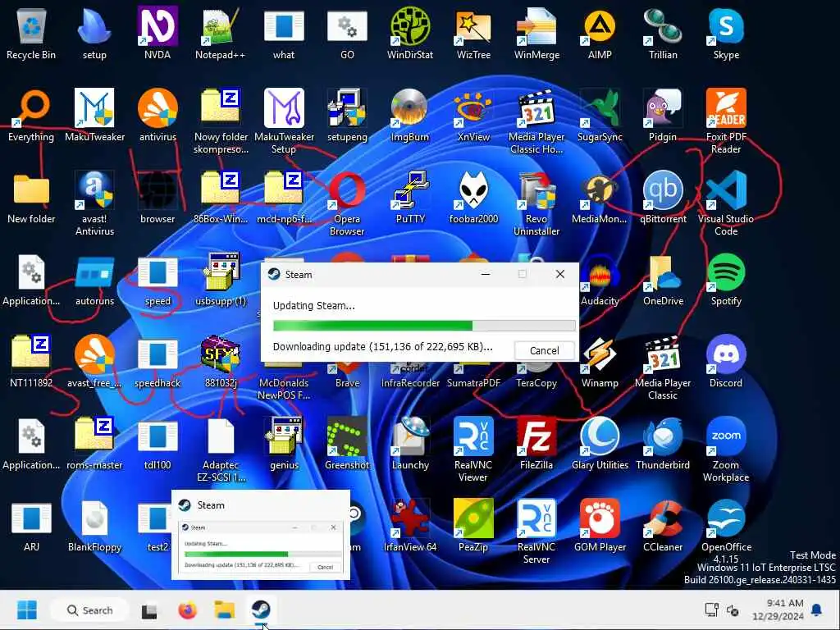
Task: Open Task View from the taskbar
Action: (149, 610)
